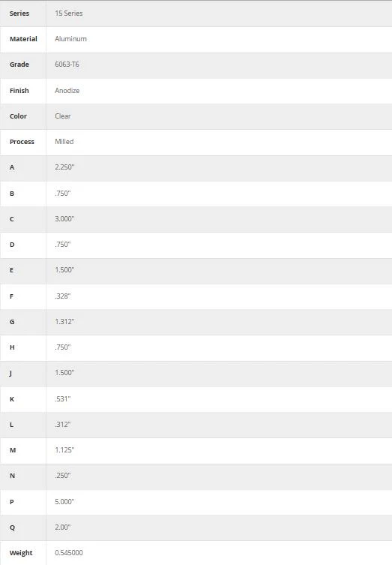Select the Anodize finish value
This screenshot has height=565, width=392.
[67, 91]
